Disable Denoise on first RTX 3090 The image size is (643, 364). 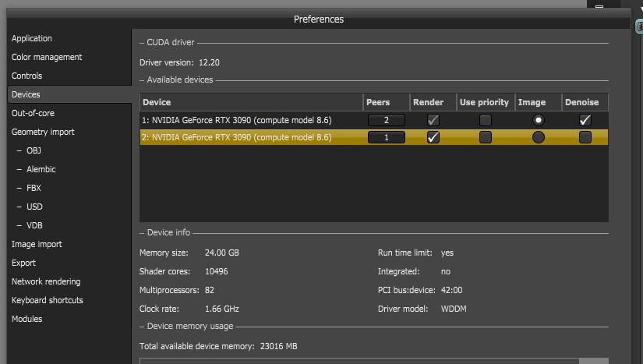pos(585,120)
